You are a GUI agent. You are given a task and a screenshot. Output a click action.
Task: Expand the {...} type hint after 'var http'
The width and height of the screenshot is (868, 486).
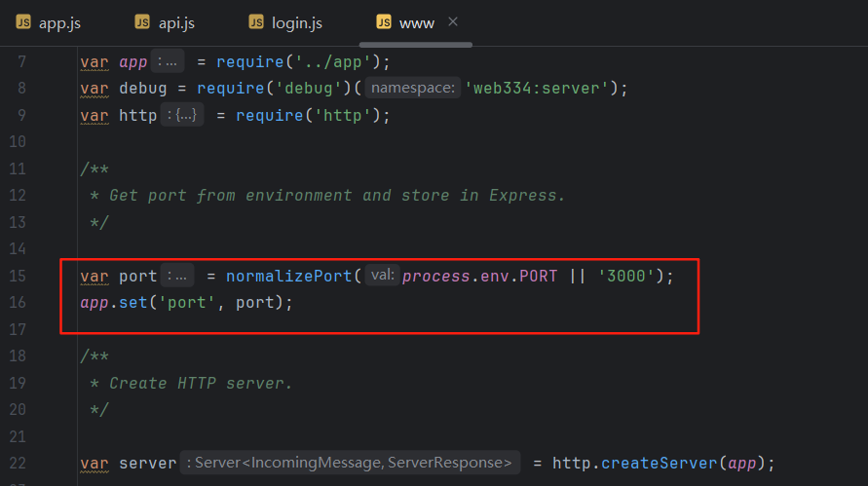182,115
